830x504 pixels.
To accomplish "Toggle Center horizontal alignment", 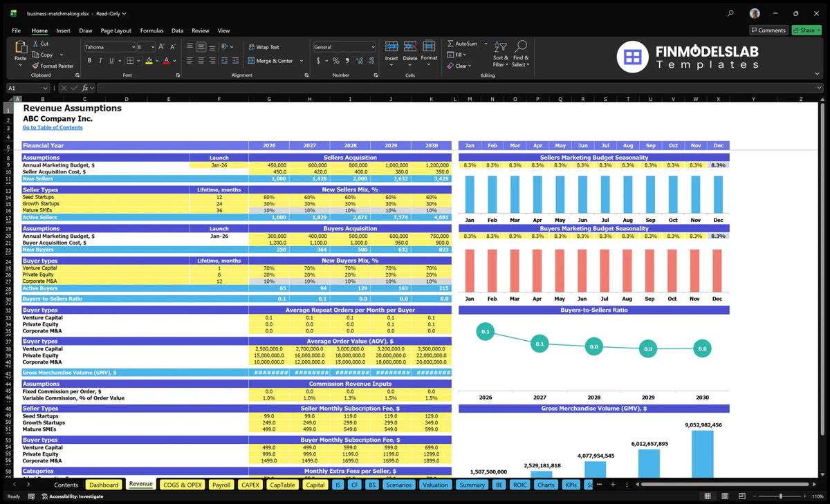I will tap(201, 60).
